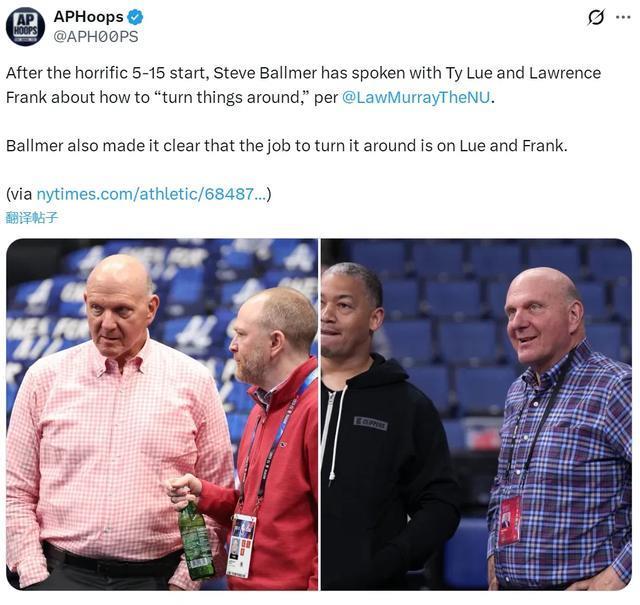640x605 pixels.
Task: Open the nytimes.com/athletic article link
Action: (x=152, y=194)
